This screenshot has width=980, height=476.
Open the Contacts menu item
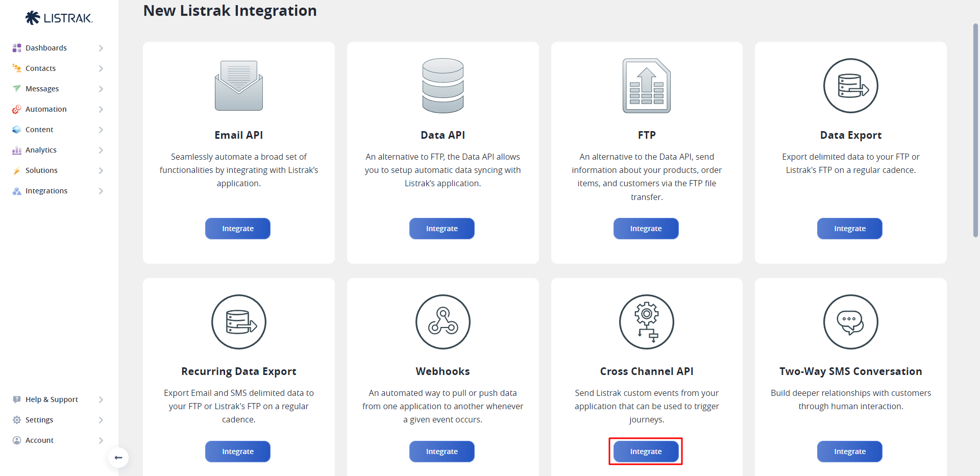pyautogui.click(x=41, y=68)
